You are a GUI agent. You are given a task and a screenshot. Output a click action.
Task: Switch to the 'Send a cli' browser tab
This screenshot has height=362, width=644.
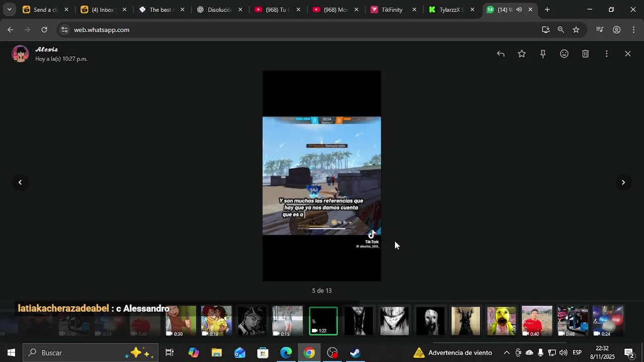pyautogui.click(x=45, y=10)
